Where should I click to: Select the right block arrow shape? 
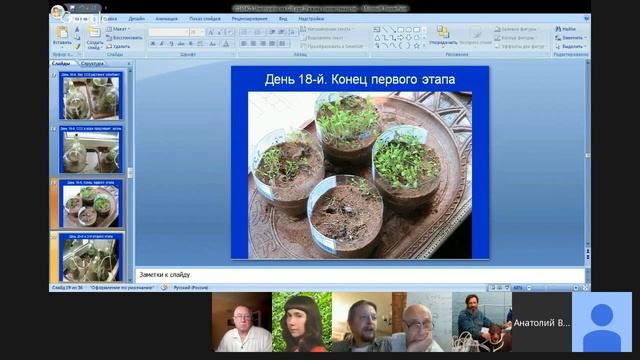[x=400, y=38]
